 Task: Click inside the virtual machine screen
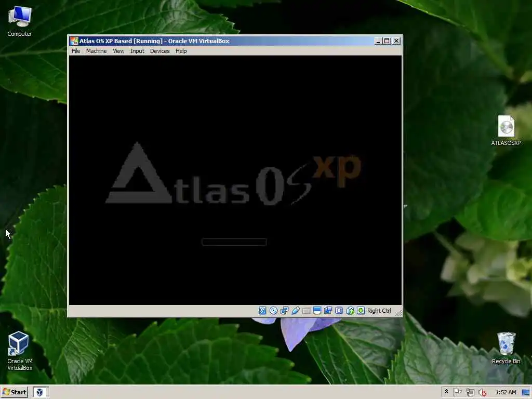pyautogui.click(x=235, y=180)
